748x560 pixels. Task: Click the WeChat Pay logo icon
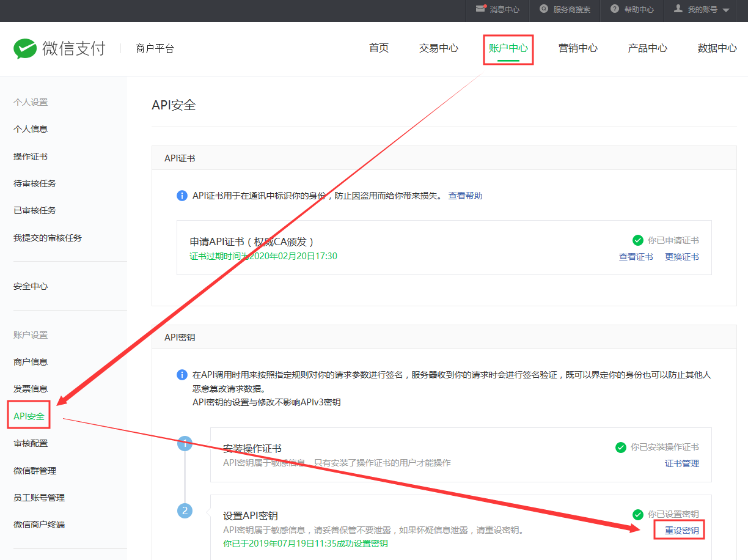25,48
